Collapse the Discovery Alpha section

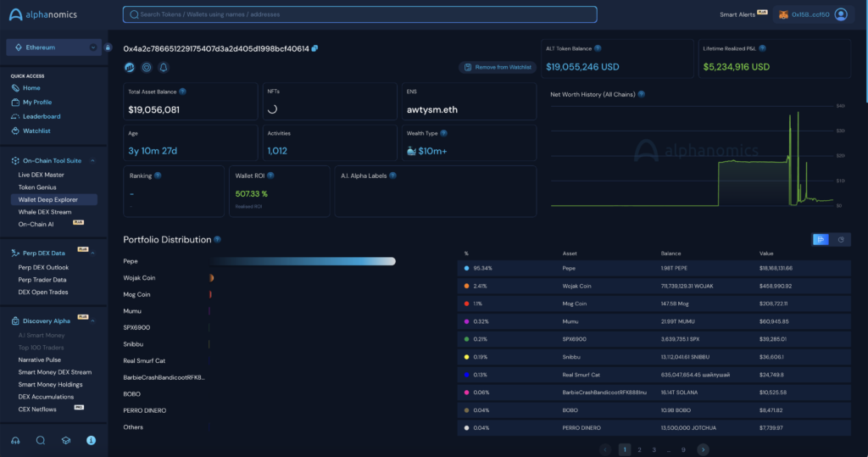(92, 320)
